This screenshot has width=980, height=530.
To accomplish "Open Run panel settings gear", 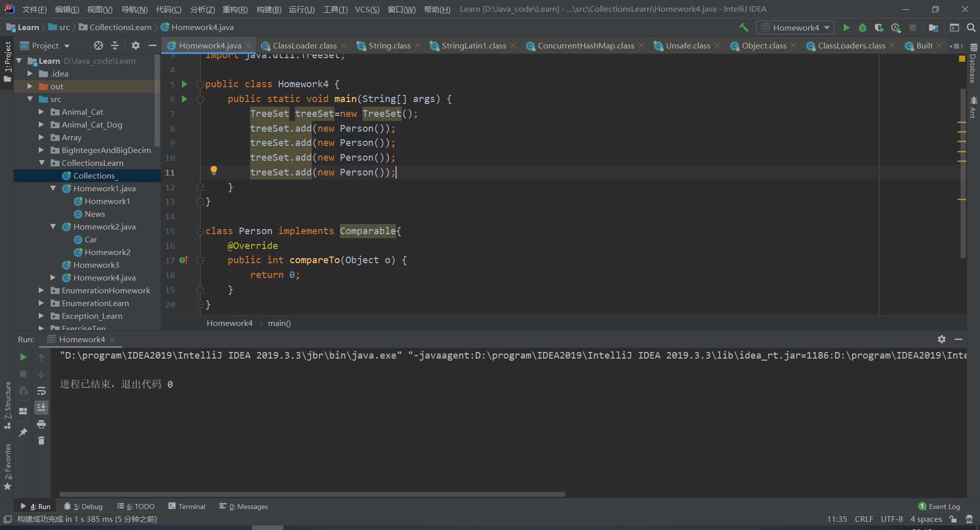I will [x=942, y=339].
